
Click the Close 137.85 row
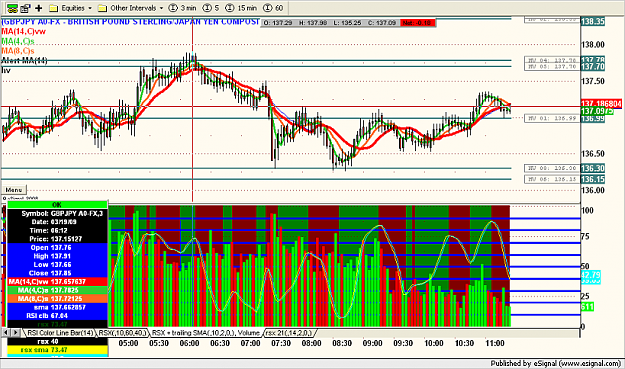coord(57,273)
